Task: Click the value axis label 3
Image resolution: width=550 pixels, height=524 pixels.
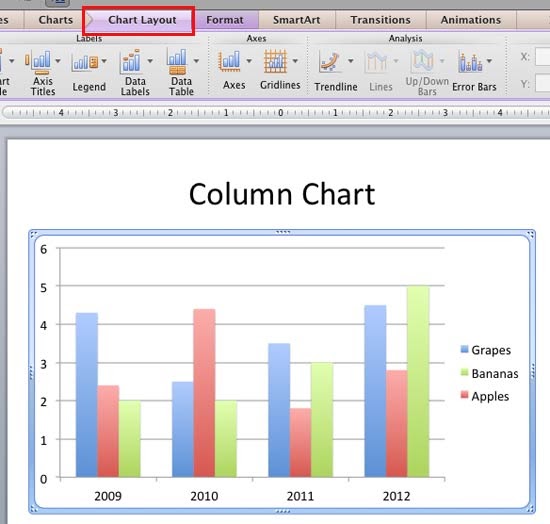Action: pos(43,364)
